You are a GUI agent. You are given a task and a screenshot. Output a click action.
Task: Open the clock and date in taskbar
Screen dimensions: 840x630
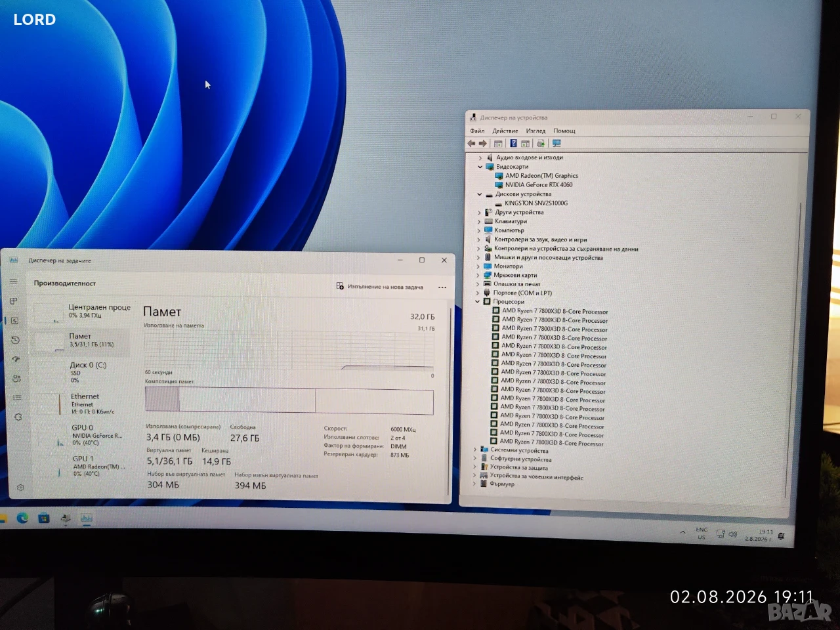pos(761,535)
